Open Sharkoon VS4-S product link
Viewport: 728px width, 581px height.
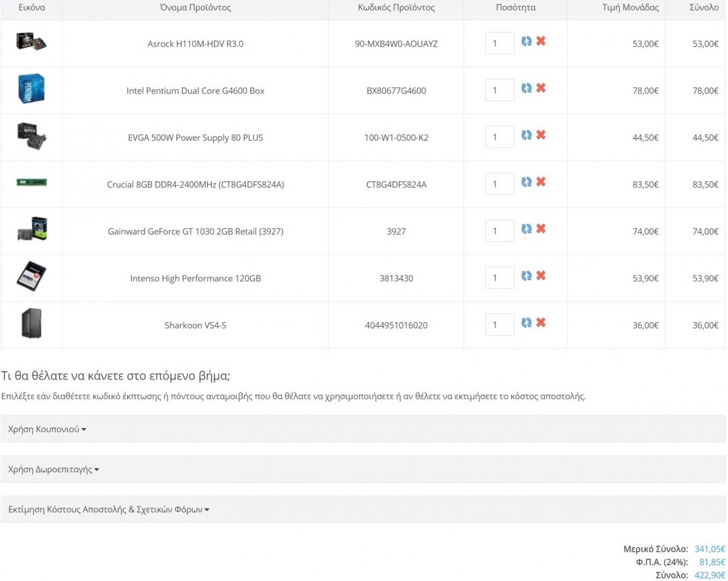tap(195, 325)
